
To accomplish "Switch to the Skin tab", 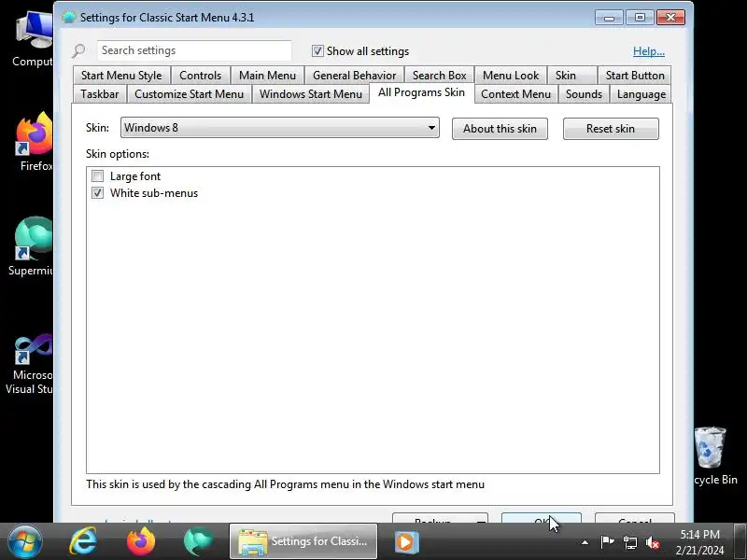I will [x=571, y=76].
